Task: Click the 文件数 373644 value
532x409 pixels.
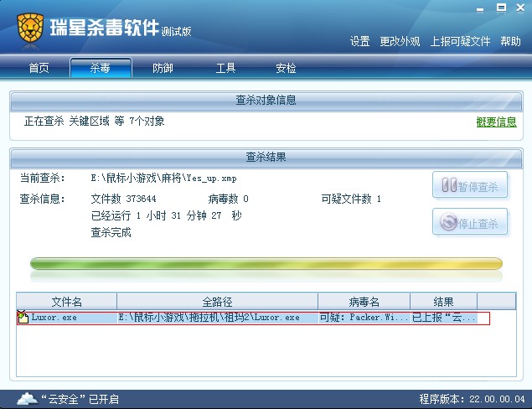Action: 123,199
